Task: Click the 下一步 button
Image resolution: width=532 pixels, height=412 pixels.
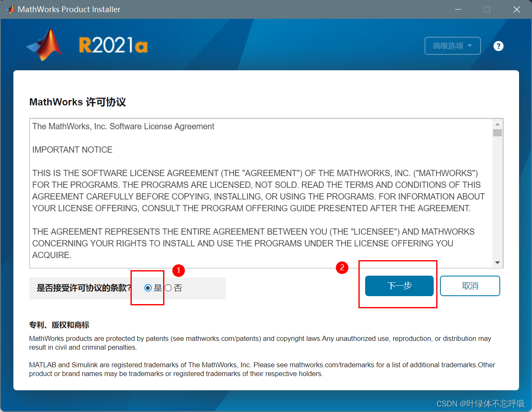Action: 399,286
